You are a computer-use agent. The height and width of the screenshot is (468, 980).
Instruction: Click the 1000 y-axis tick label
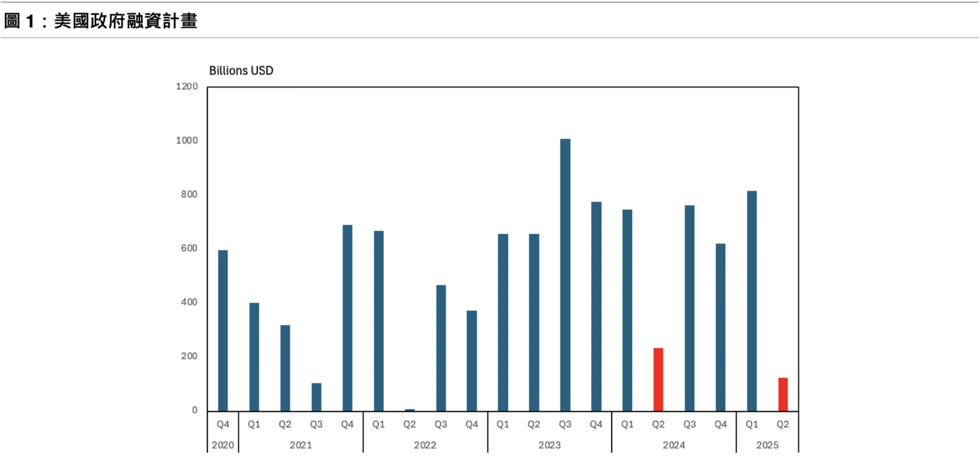186,140
